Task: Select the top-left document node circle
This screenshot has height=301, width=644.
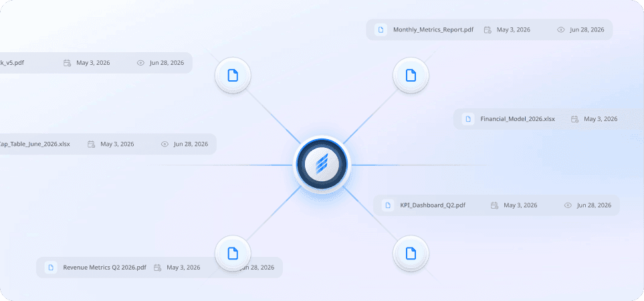Action: (x=233, y=76)
